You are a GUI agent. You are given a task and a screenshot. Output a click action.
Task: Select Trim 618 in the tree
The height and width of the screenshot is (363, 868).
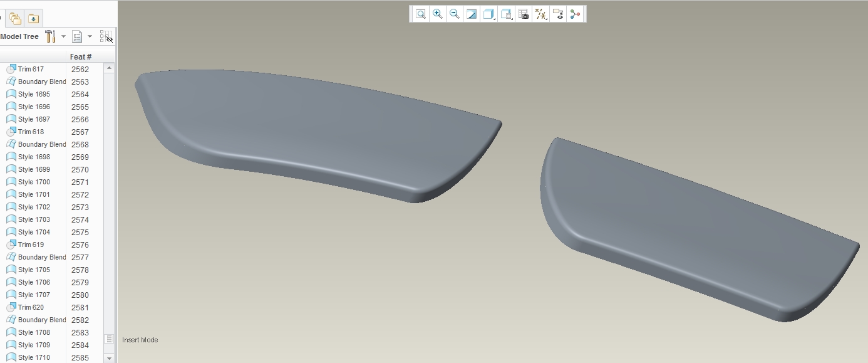[31, 132]
